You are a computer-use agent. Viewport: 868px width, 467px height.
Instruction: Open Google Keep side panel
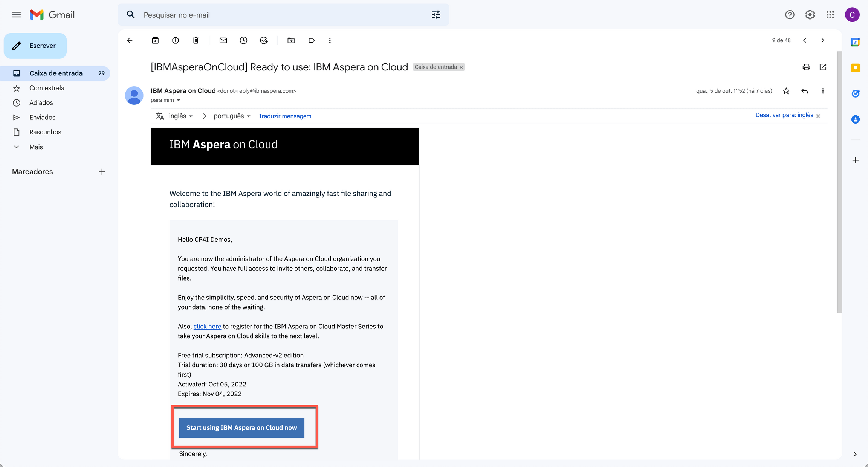click(x=855, y=68)
